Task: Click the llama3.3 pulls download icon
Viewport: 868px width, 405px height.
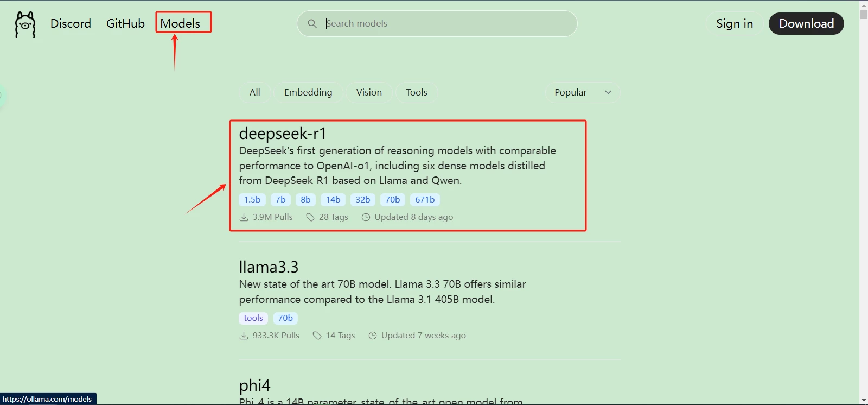Action: [244, 336]
